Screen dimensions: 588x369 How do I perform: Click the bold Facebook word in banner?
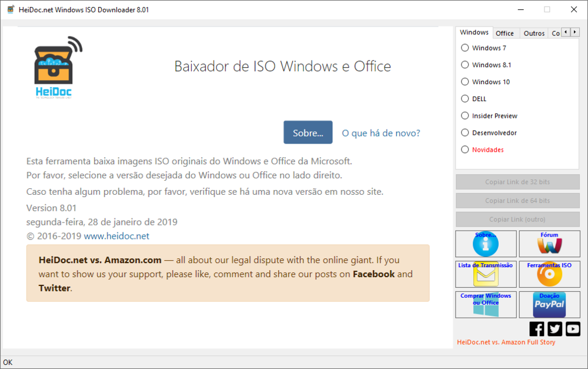[373, 274]
